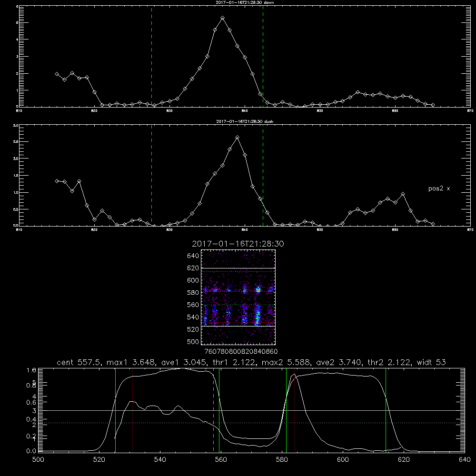Click the left green dashed line in dusk plot
This screenshot has width=476, height=476.
tap(151, 175)
